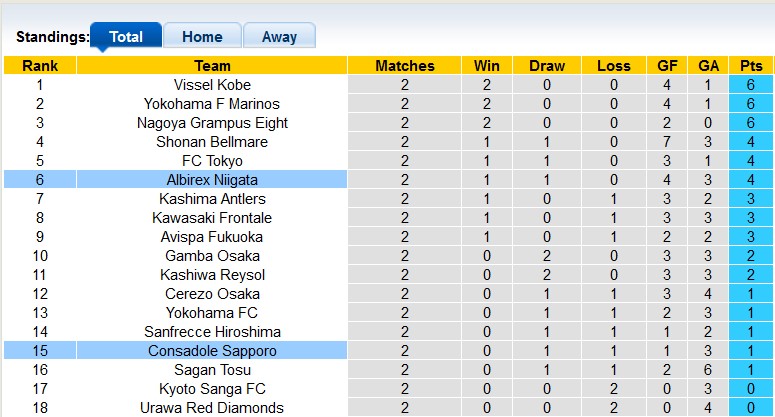Click the Rank column header
This screenshot has height=417, width=775.
click(40, 66)
